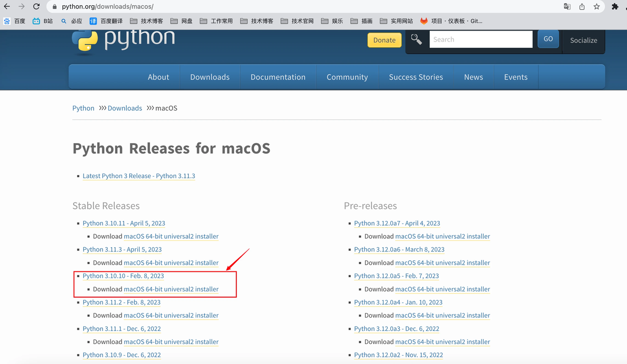Open Python 3.11.1 - Dec. 6, 2022 link
The width and height of the screenshot is (627, 364).
[122, 329]
